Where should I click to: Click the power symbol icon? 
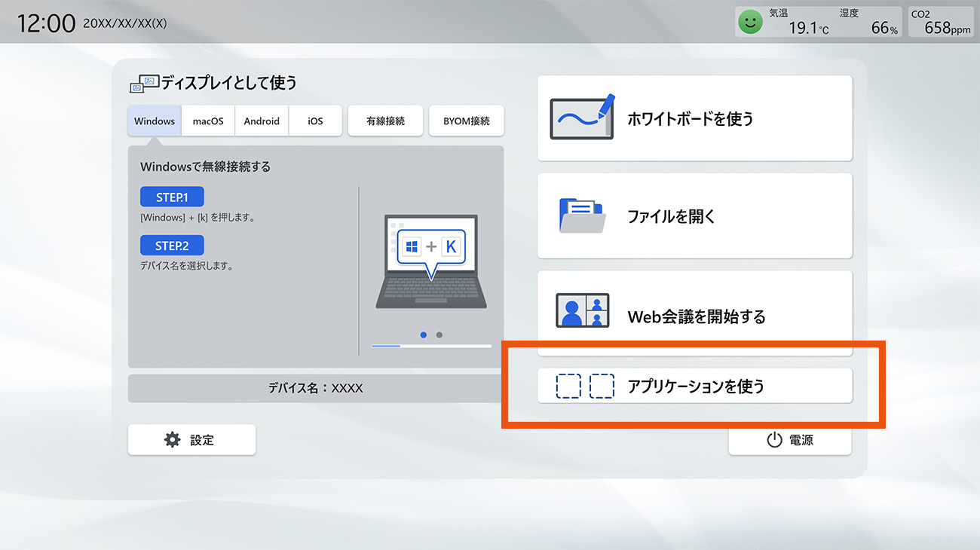(774, 440)
